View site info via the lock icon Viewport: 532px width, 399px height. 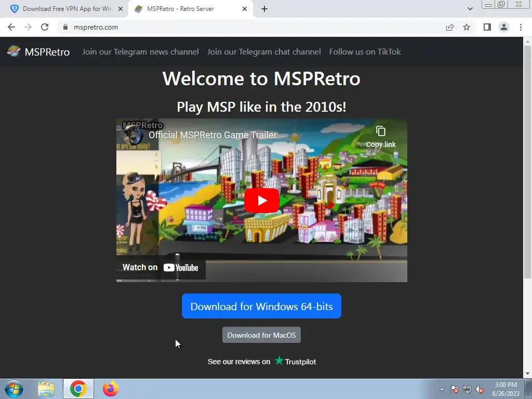tap(65, 27)
